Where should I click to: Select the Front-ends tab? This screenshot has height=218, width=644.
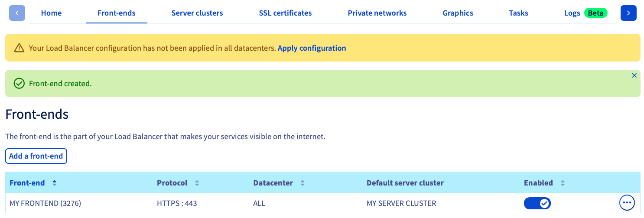point(117,13)
